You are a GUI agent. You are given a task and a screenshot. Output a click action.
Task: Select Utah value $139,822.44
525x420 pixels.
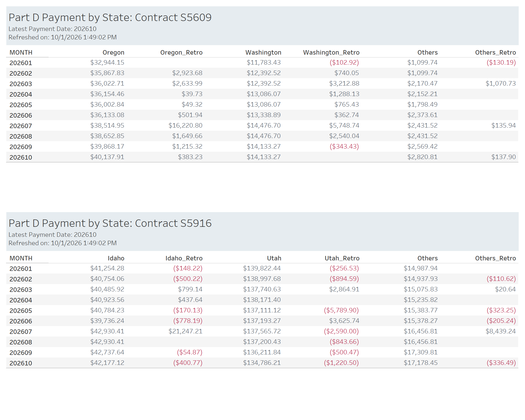262,268
